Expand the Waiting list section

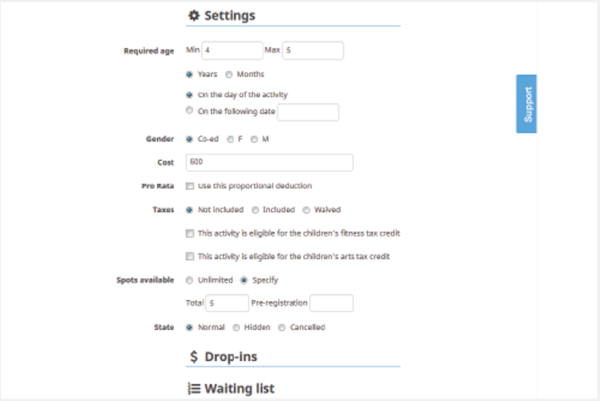[238, 387]
